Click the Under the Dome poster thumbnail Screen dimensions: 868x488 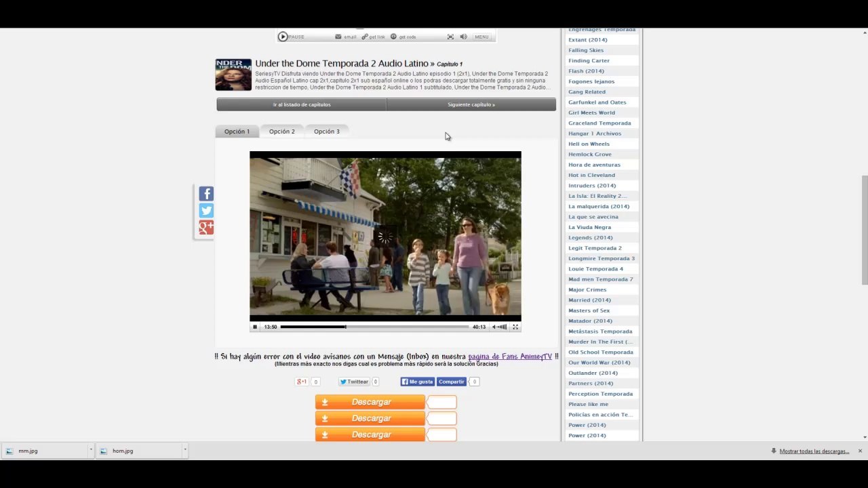(x=233, y=75)
